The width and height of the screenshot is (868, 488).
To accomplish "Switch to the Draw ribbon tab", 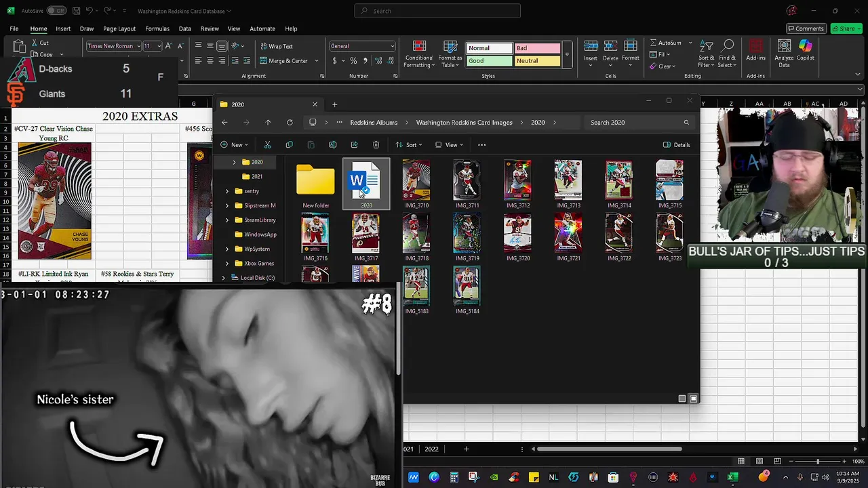I will coord(87,28).
